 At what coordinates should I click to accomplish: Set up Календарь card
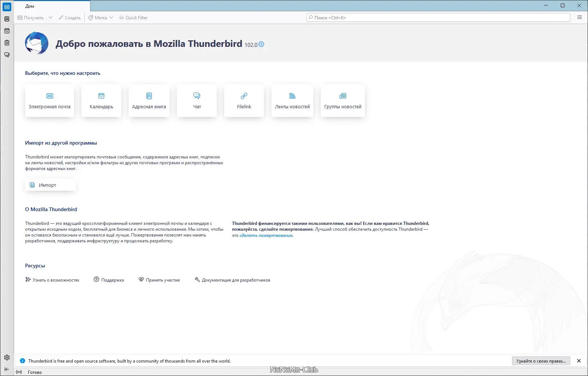tap(101, 101)
